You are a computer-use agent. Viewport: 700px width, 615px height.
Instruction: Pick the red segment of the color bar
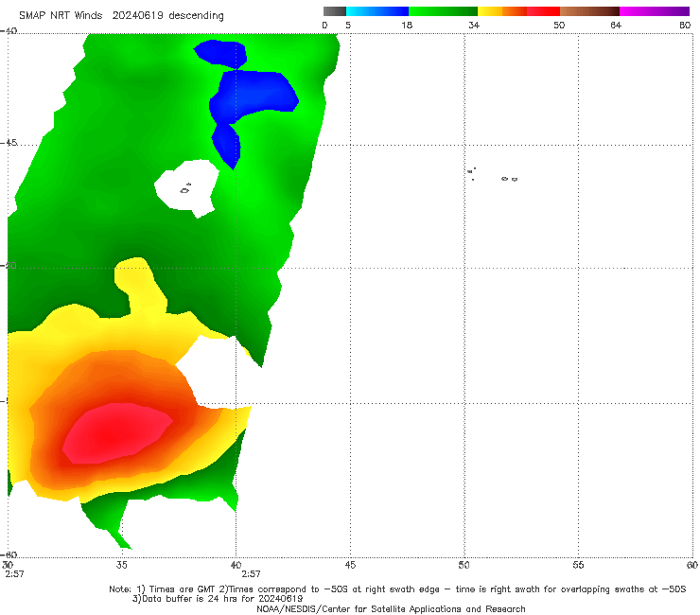[x=544, y=11]
